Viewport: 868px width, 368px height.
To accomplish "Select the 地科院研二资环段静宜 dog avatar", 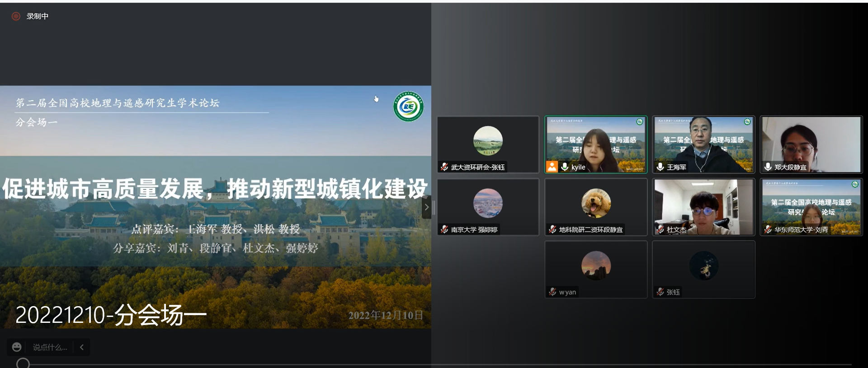I will click(595, 203).
